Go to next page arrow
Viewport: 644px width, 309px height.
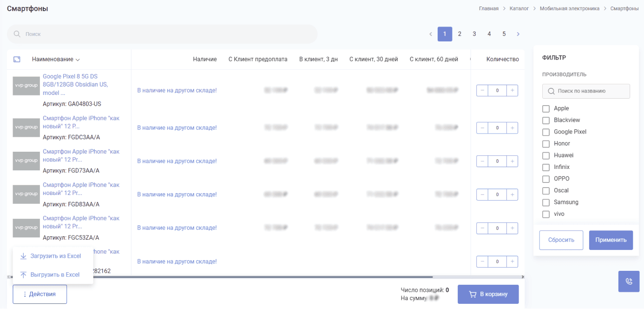518,34
